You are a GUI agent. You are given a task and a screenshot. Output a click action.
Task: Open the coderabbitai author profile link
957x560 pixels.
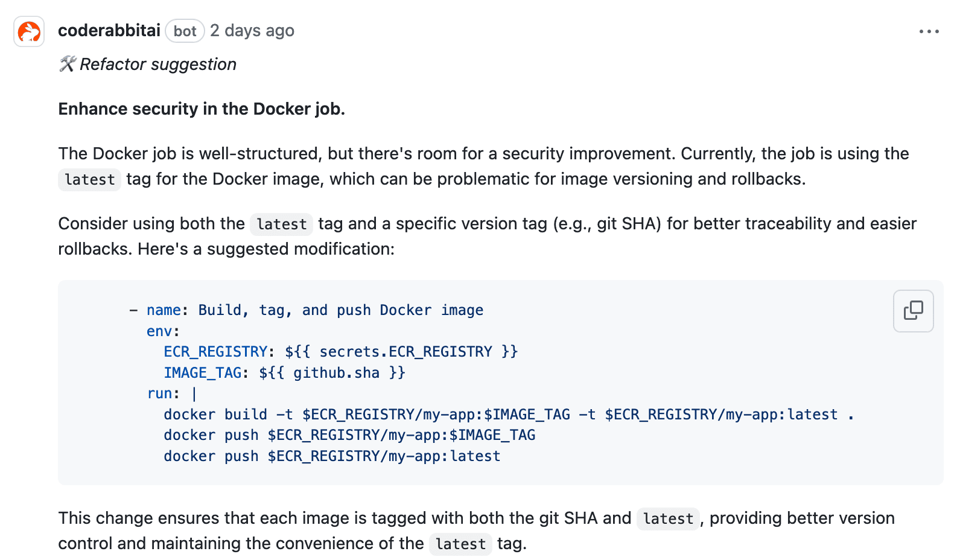point(109,31)
